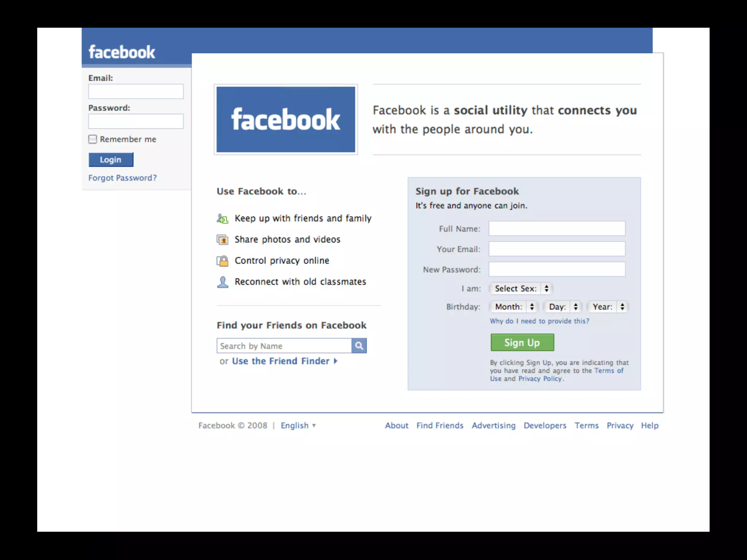Open the Select Sex dropdown
The height and width of the screenshot is (560, 747).
pos(521,288)
